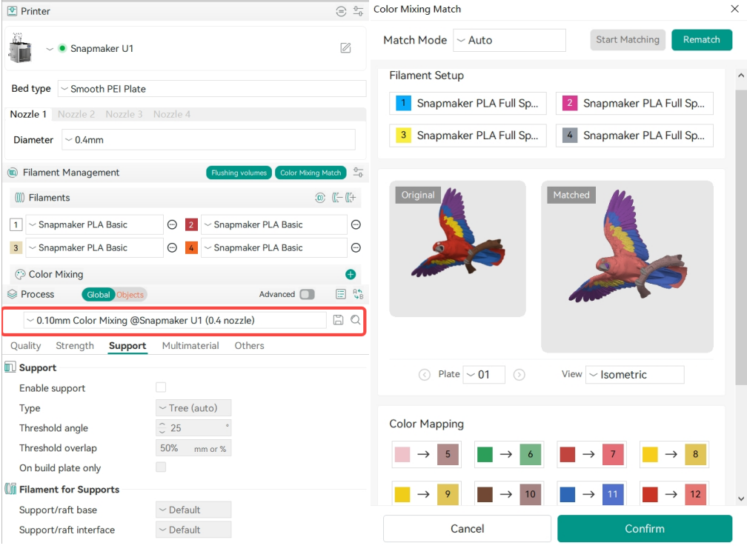Add a new Color Mixing entry
This screenshot has height=560, width=747.
[351, 274]
